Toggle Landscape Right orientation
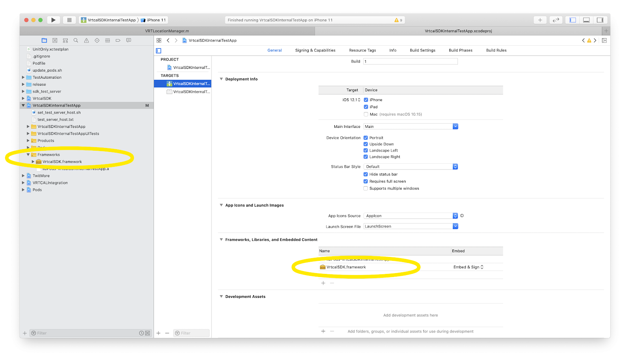Image resolution: width=630 pixels, height=364 pixels. pos(365,157)
